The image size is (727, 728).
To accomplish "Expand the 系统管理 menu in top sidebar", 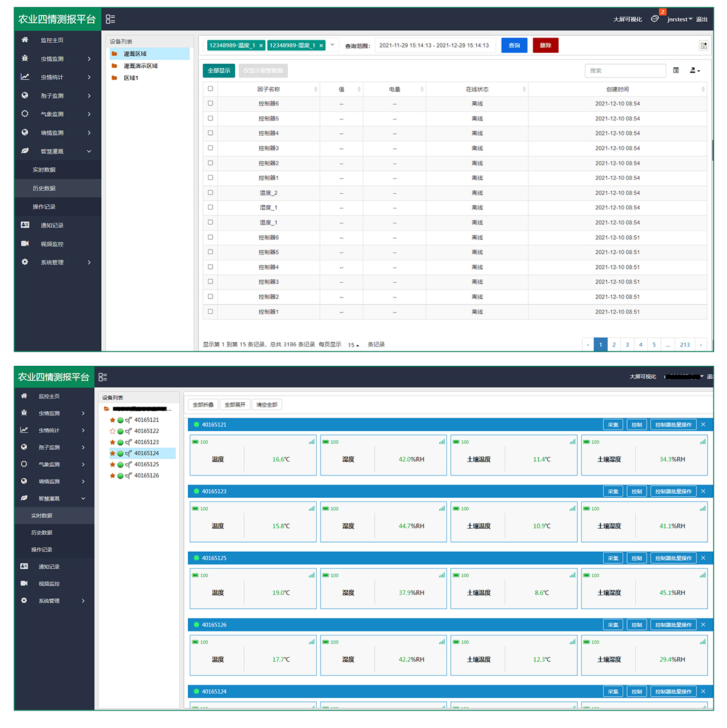I will (x=56, y=262).
